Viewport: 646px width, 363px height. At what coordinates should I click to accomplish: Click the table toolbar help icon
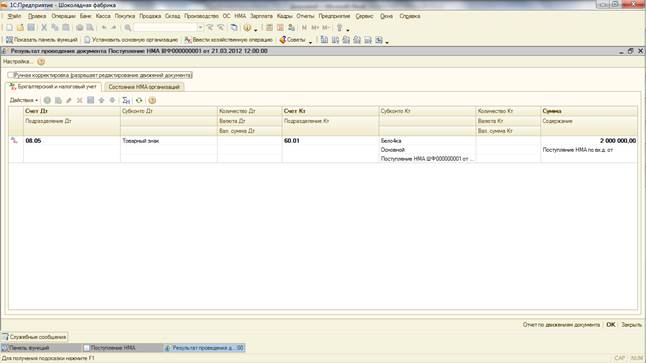(x=152, y=101)
